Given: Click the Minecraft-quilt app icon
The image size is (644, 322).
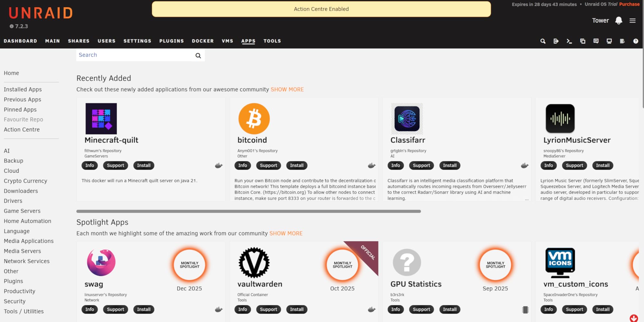Looking at the screenshot, I should [101, 118].
